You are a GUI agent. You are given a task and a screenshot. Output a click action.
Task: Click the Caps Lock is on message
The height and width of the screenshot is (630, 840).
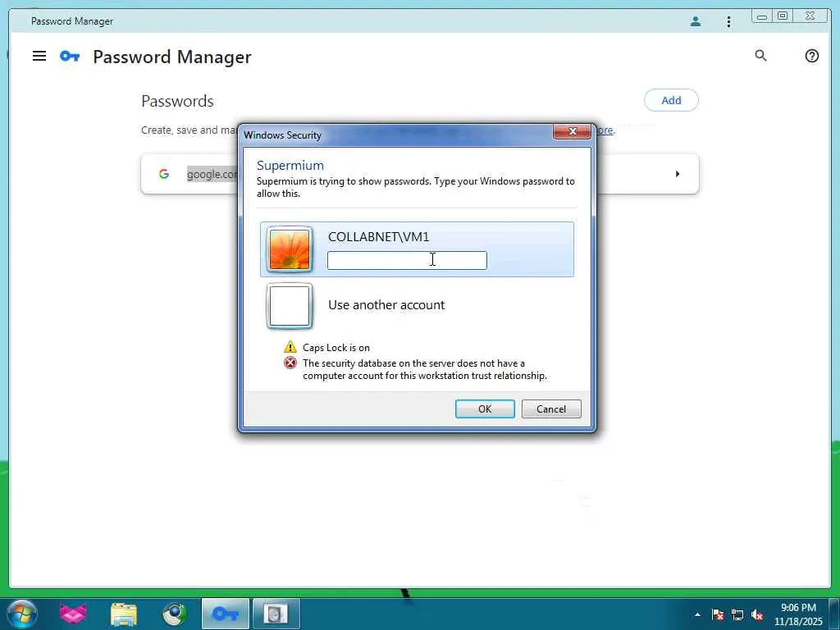coord(336,348)
